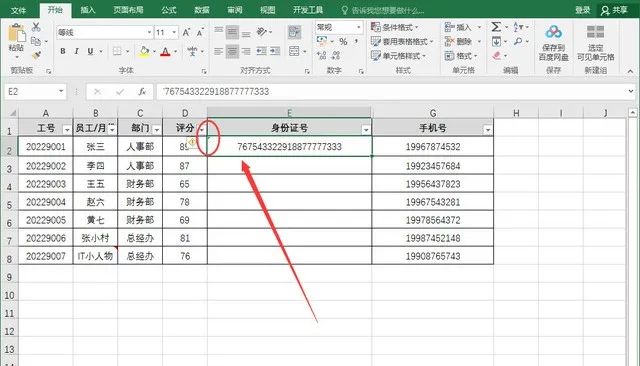Click the AutoSum sigma icon

pyautogui.click(x=496, y=27)
